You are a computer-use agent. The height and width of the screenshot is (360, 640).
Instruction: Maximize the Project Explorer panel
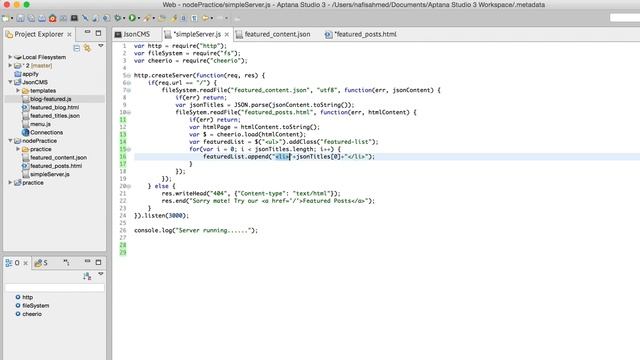[98, 33]
